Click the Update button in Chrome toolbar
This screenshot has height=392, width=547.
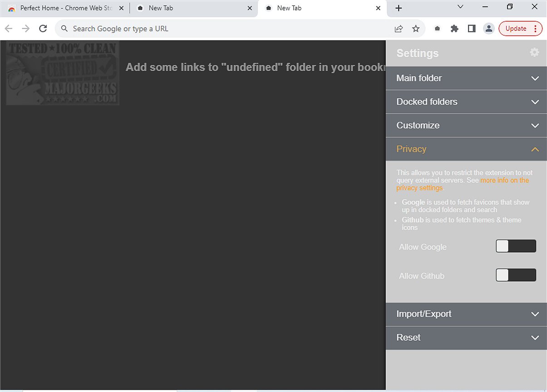(516, 29)
